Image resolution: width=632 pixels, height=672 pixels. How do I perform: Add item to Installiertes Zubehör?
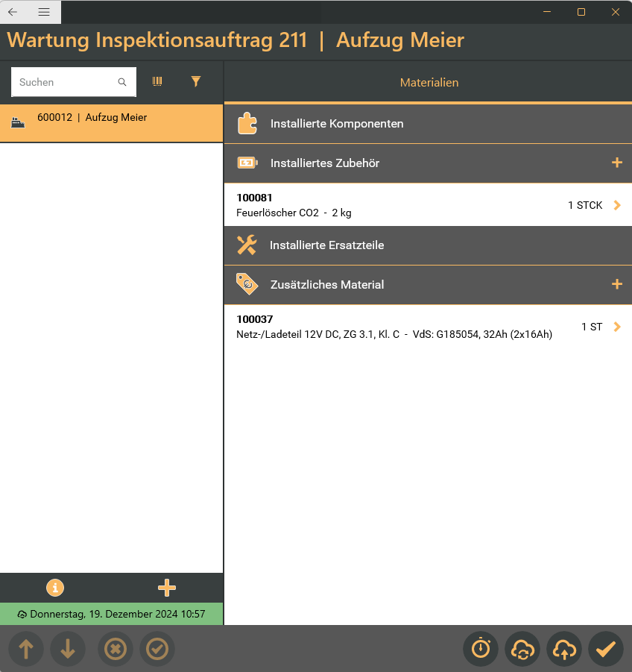coord(616,163)
